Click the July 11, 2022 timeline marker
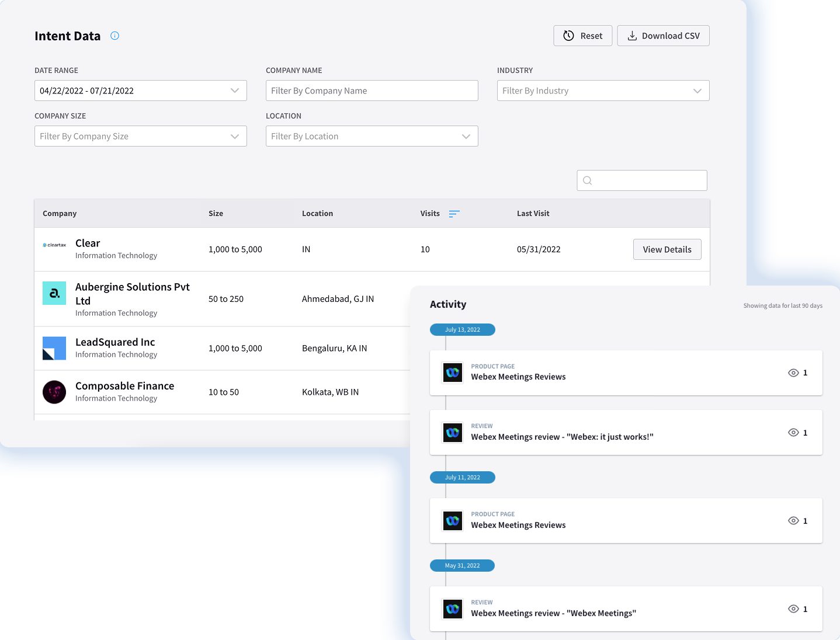840x640 pixels. click(x=463, y=478)
